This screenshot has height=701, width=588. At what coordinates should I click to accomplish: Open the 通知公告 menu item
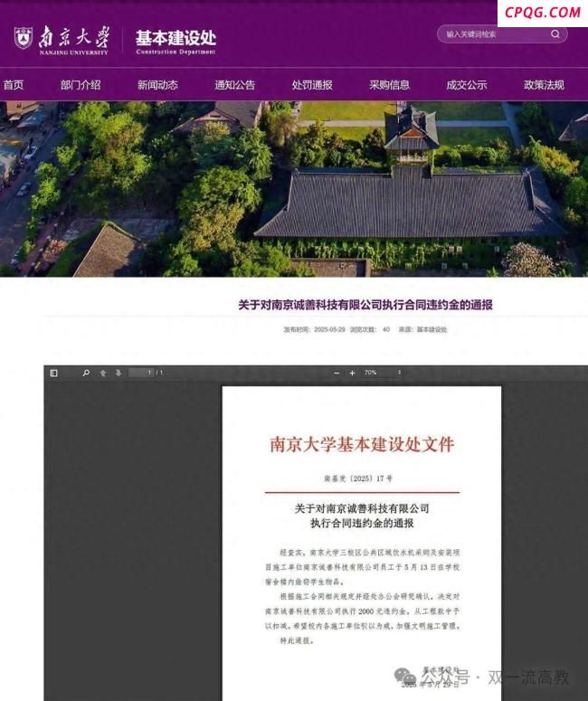pyautogui.click(x=235, y=84)
